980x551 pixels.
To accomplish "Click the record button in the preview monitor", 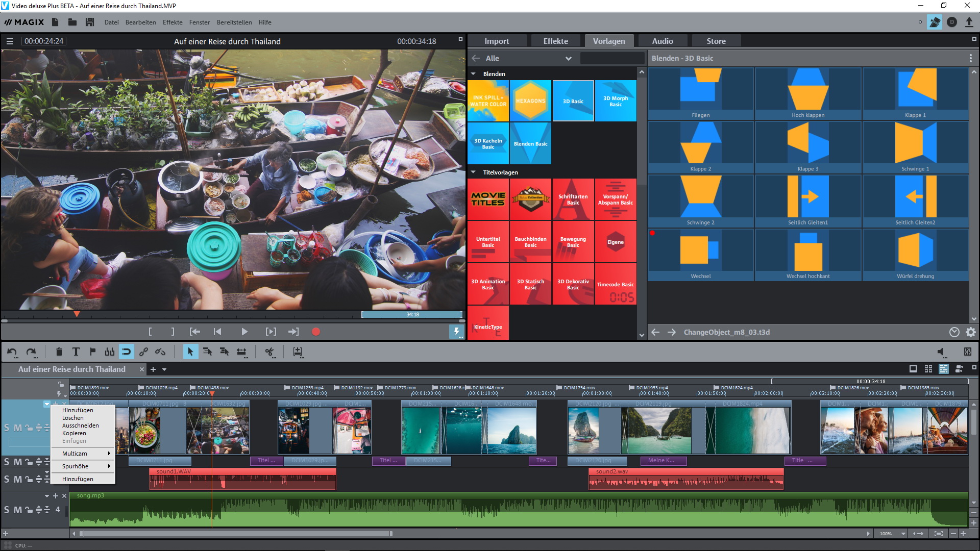I will click(x=315, y=332).
